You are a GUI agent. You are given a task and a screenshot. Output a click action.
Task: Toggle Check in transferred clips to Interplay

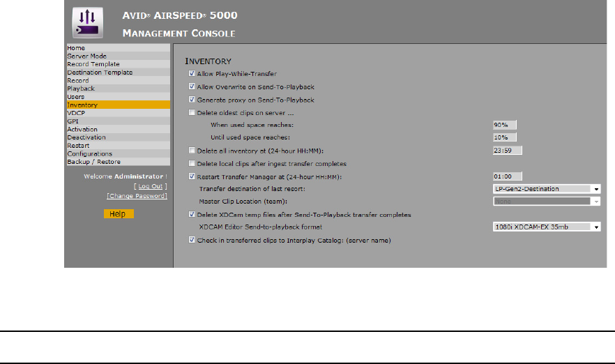(192, 240)
